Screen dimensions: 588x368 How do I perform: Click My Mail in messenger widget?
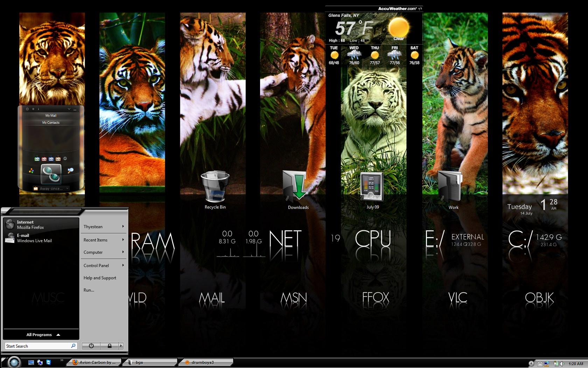coord(51,115)
